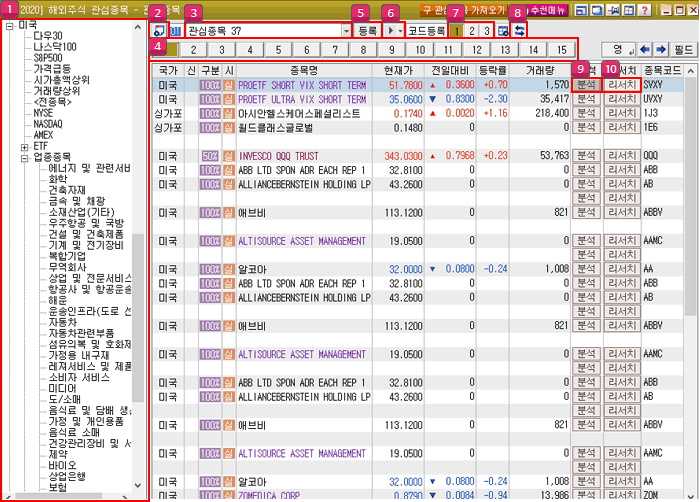Click the blue swap arrows refresh icon
Screen dimensions: 700x502
click(519, 30)
